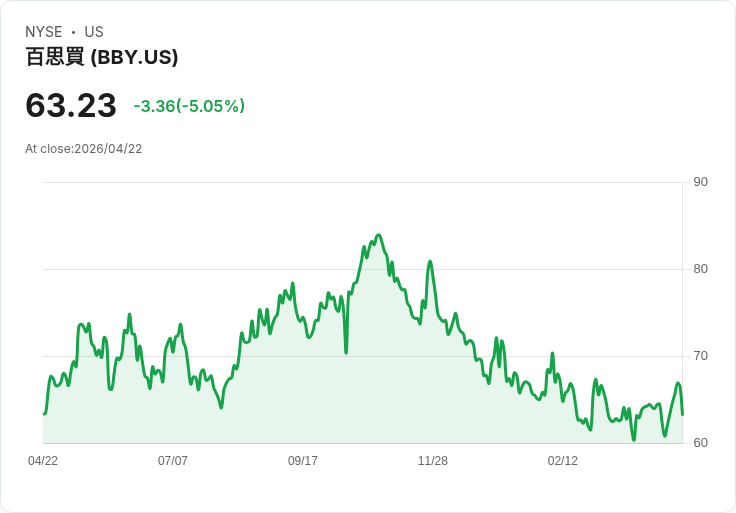This screenshot has height=513, width=736.
Task: Select the 02/12 x-axis date label
Action: [x=562, y=461]
